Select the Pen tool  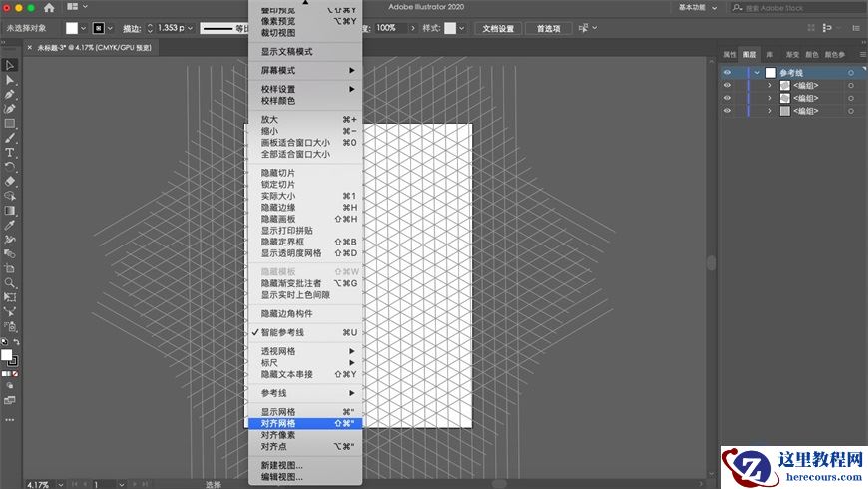(x=9, y=94)
